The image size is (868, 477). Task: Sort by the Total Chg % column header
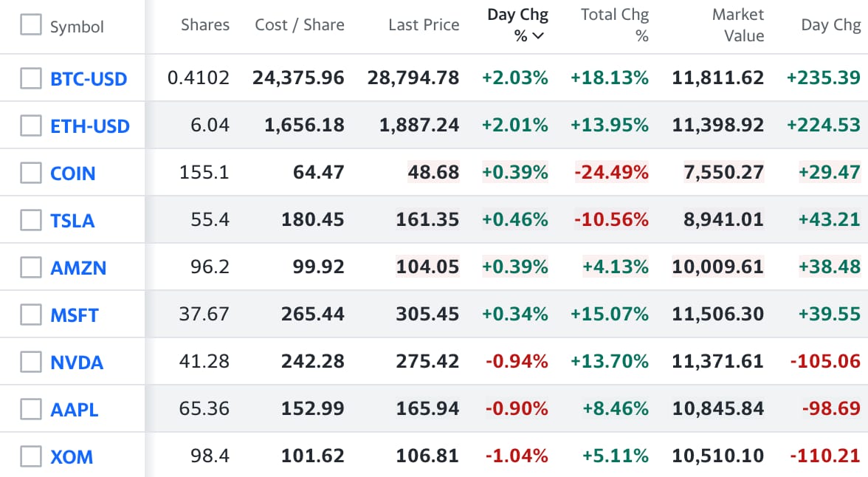point(614,25)
